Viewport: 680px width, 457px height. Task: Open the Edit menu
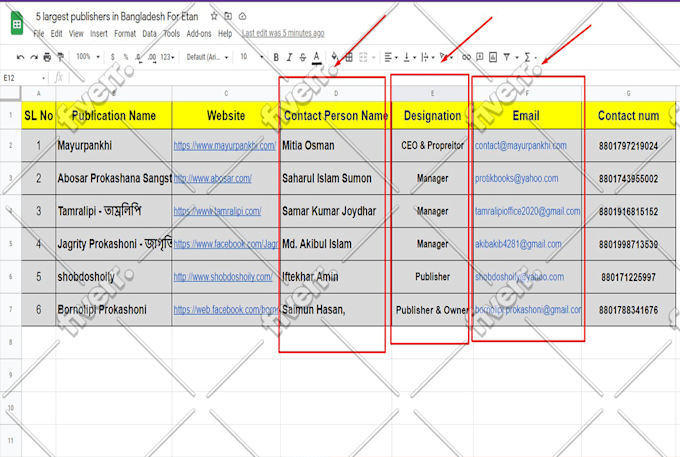tap(56, 33)
